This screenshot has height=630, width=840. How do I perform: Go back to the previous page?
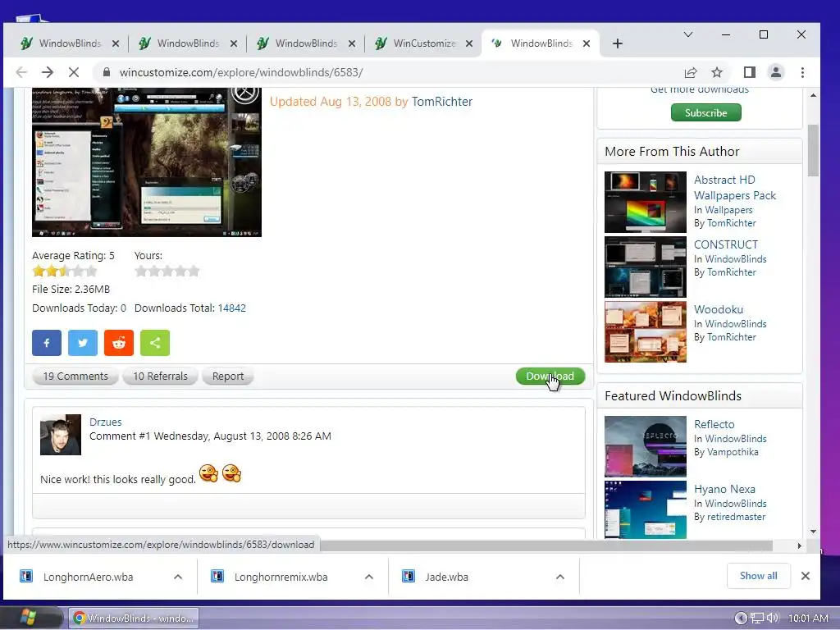click(x=21, y=72)
